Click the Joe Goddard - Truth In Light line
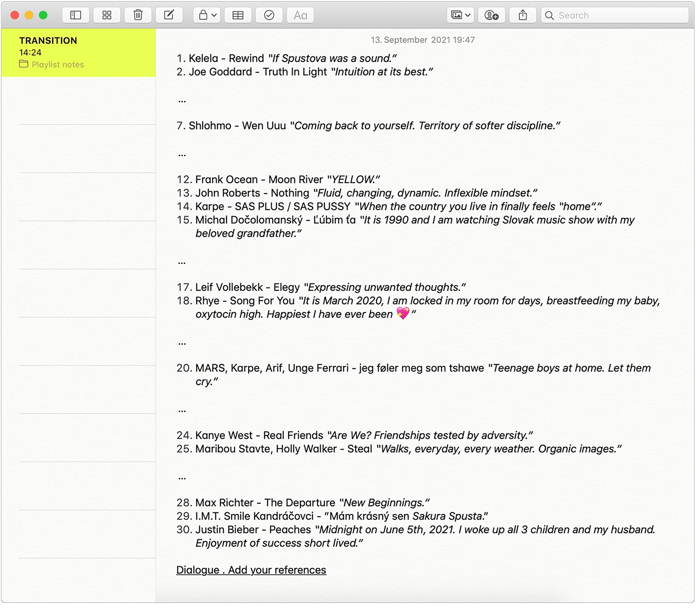Viewport: 696px width, 616px height. click(x=304, y=71)
